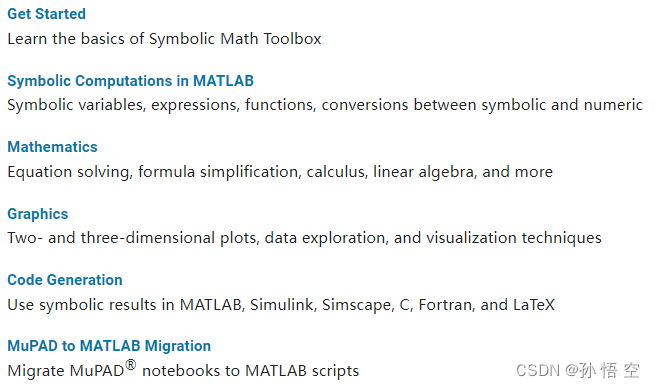
Task: Open MuPAD to MATLAB Migration link
Action: point(109,346)
